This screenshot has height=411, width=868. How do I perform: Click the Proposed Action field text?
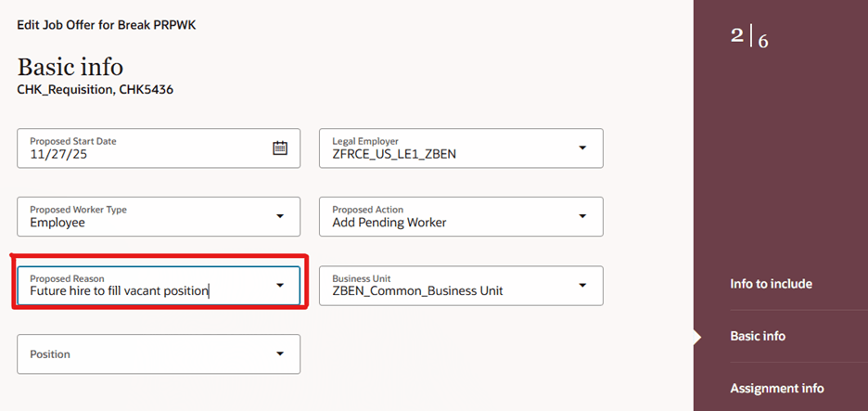[389, 223]
